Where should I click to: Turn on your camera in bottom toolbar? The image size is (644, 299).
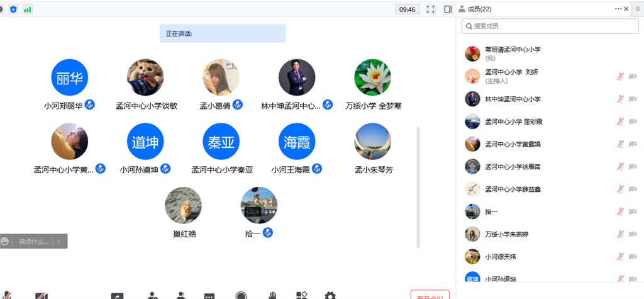[42, 295]
